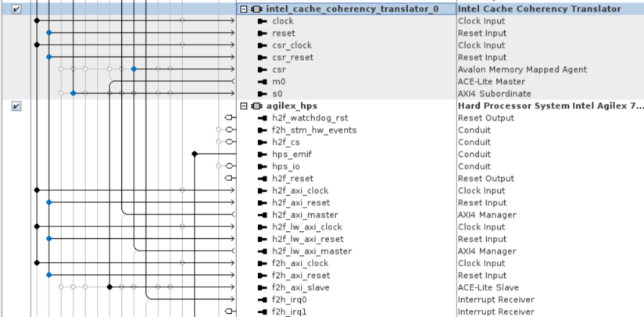This screenshot has width=644, height=317.
Task: Click the filled connection dot on hps_emif row
Action: click(194, 155)
